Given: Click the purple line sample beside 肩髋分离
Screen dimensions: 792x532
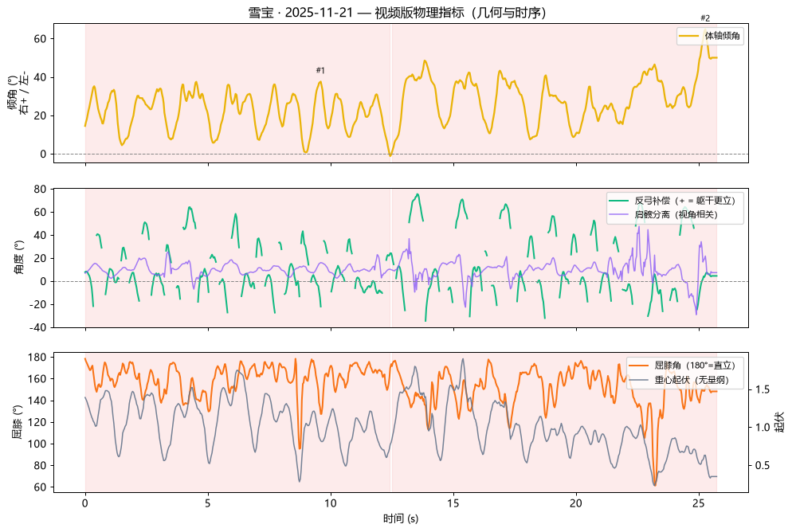Looking at the screenshot, I should (x=619, y=214).
